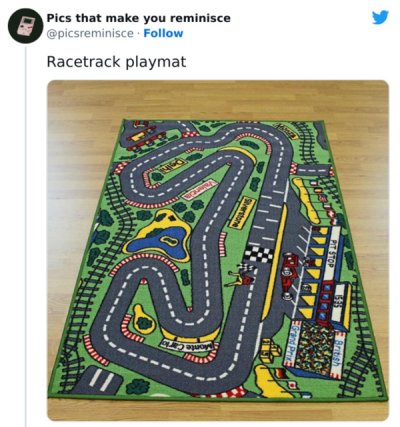
Task: Click the red race car on playmat
Action: click(289, 276)
